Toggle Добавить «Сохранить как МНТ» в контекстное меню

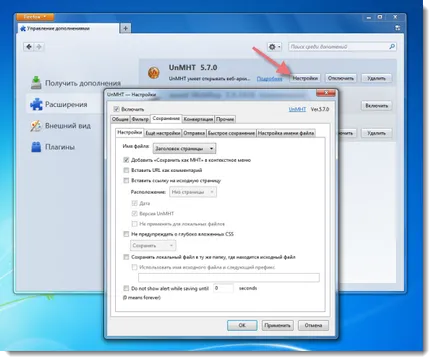(126, 160)
